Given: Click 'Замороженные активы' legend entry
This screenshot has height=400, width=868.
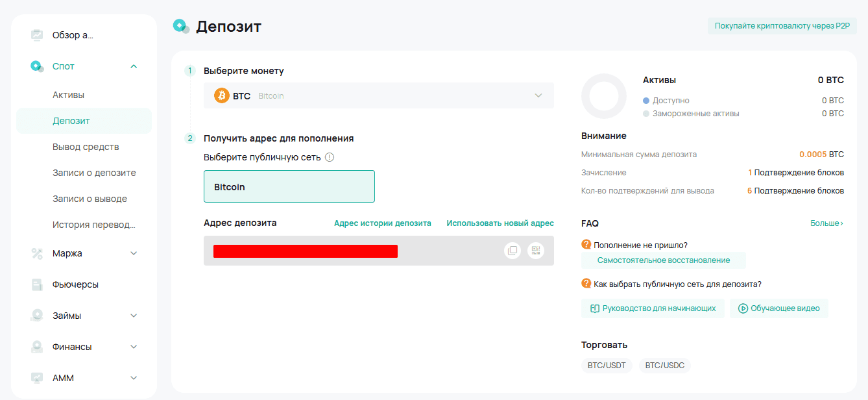Looking at the screenshot, I should tap(691, 114).
